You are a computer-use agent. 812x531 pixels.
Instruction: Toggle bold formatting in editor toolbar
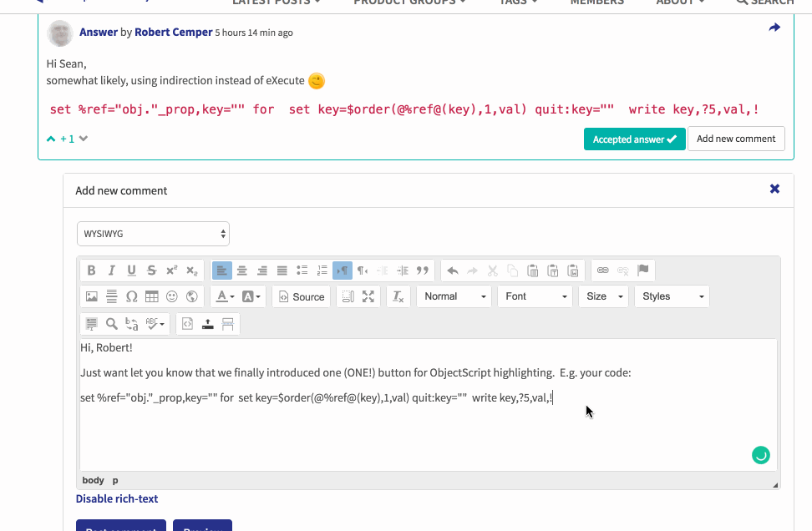91,271
